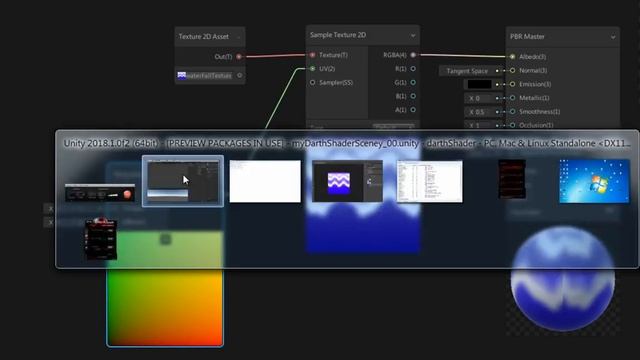Image resolution: width=640 pixels, height=360 pixels.
Task: Select the waterfallTexture texture field
Action: coord(205,75)
